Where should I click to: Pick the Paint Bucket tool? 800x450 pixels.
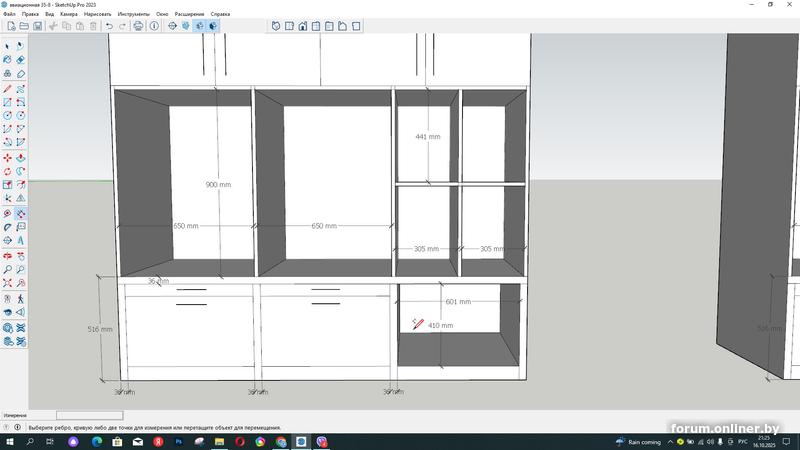click(7, 60)
